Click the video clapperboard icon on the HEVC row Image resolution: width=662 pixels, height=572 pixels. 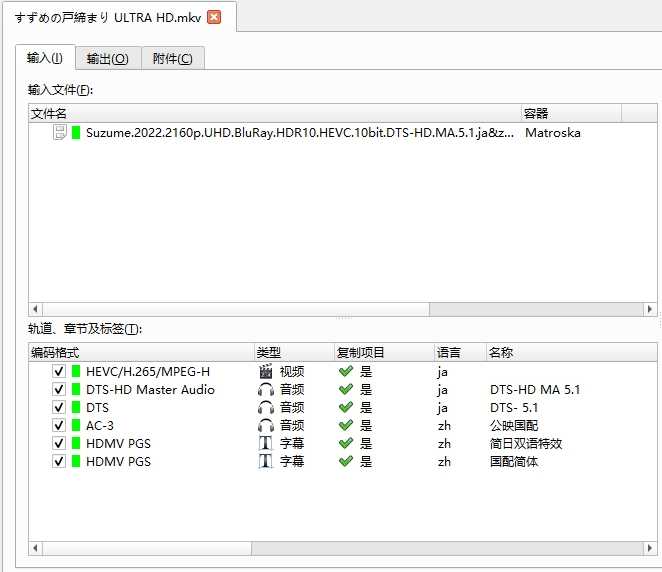266,371
